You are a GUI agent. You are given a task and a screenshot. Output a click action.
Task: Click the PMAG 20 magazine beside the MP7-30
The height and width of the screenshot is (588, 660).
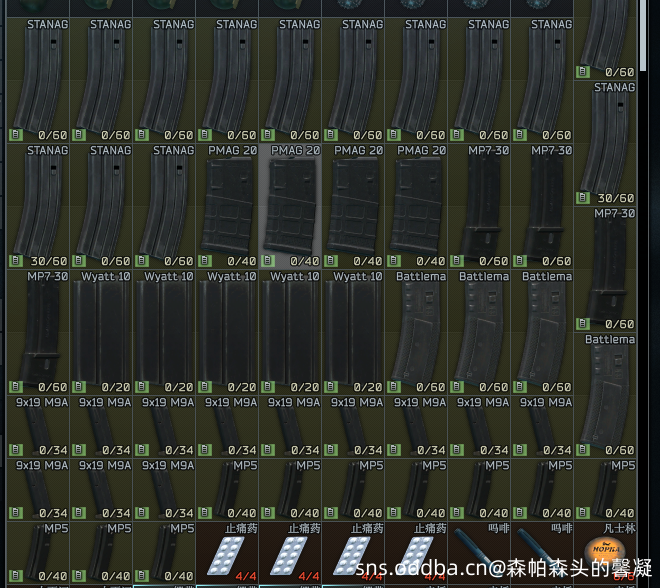tap(416, 205)
